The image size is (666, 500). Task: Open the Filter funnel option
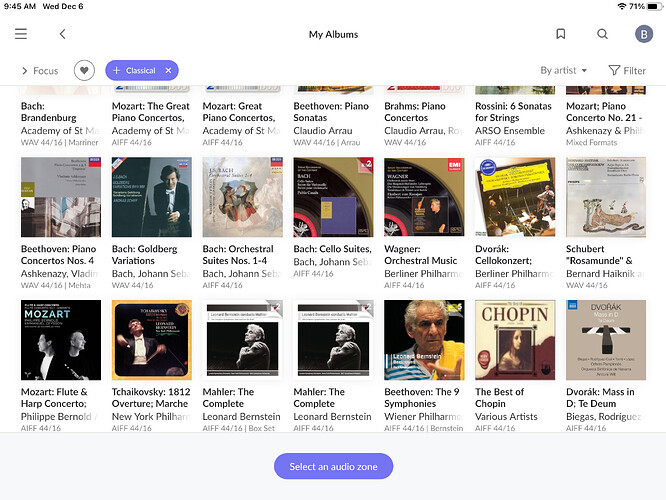(x=627, y=71)
